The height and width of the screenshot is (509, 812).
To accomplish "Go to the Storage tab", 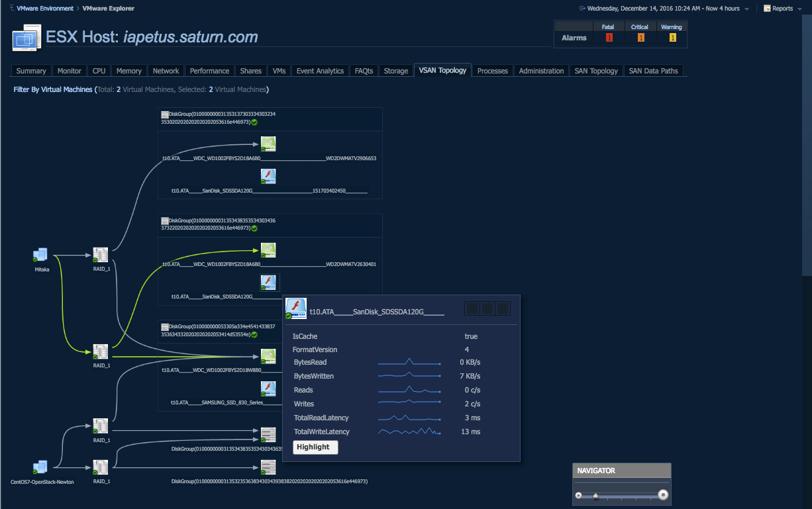I will pyautogui.click(x=396, y=71).
